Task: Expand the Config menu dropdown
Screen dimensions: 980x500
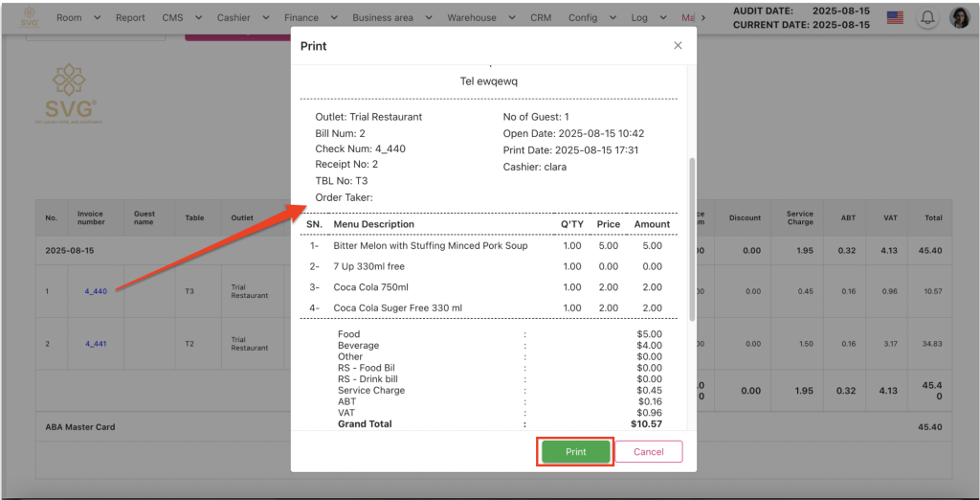Action: pyautogui.click(x=590, y=18)
